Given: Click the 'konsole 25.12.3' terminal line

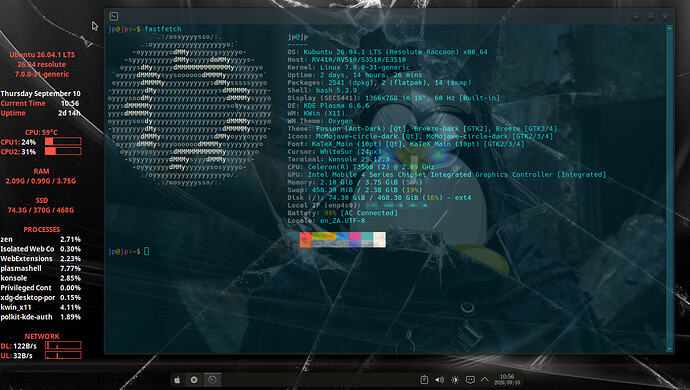Looking at the screenshot, I should coord(338,159).
